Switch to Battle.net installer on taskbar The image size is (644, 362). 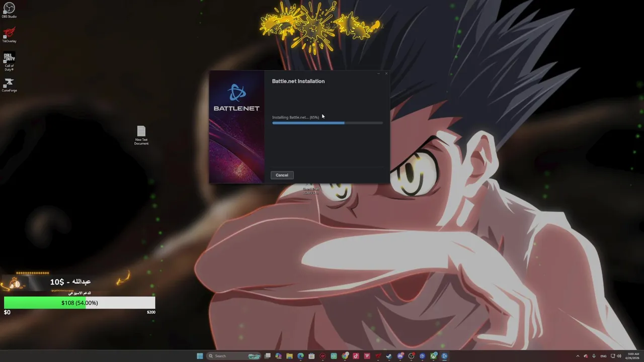(444, 356)
